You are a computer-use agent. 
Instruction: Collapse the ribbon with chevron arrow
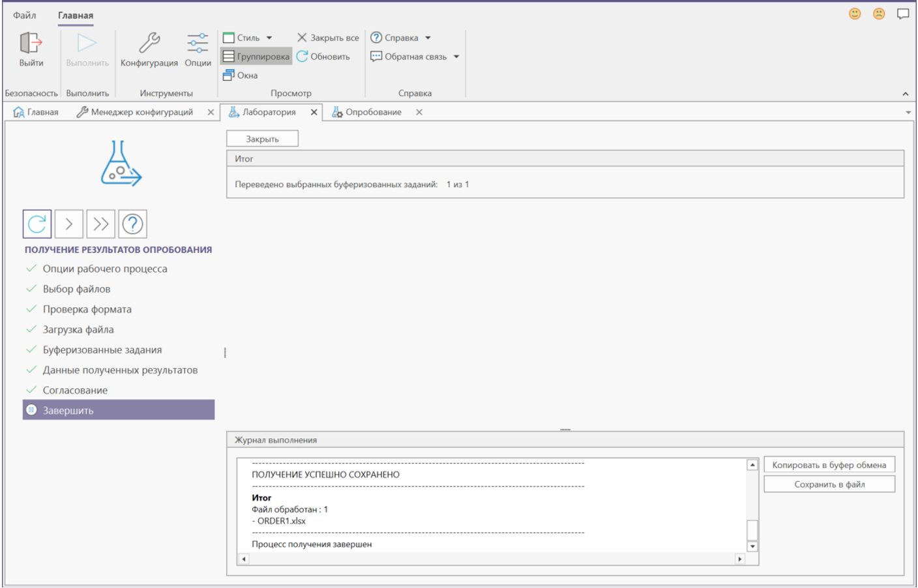coord(905,94)
